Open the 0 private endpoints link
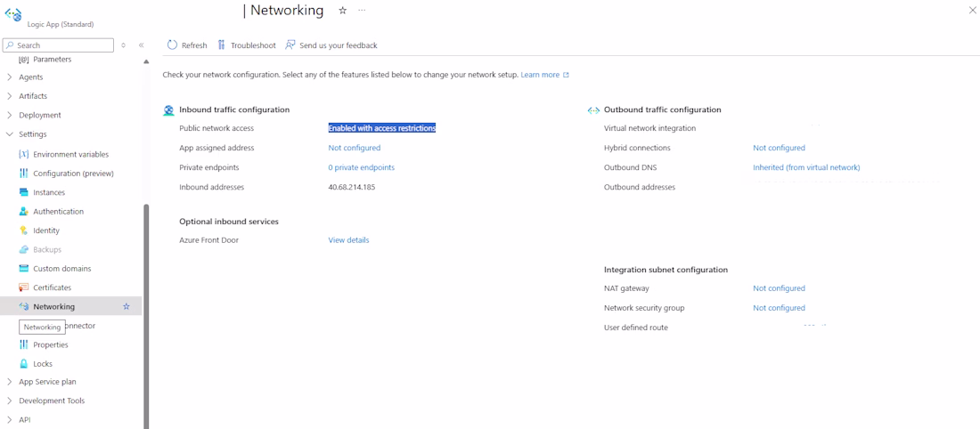This screenshot has height=429, width=980. [x=361, y=167]
